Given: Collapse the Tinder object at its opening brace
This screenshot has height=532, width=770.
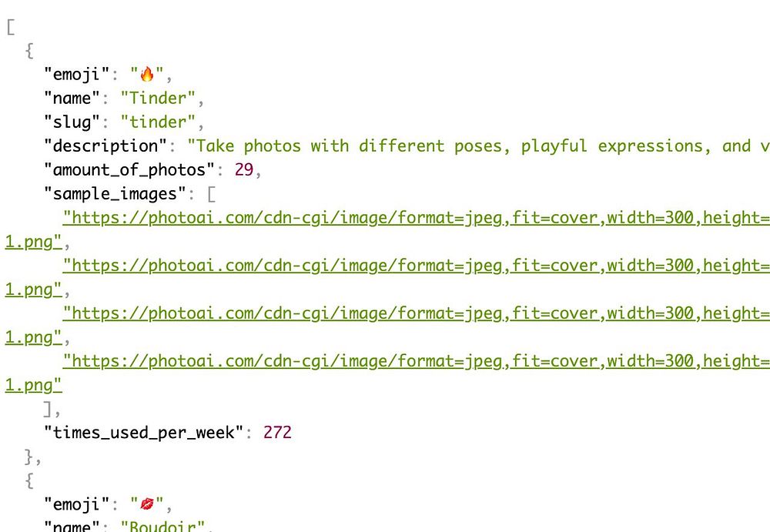Looking at the screenshot, I should point(29,51).
